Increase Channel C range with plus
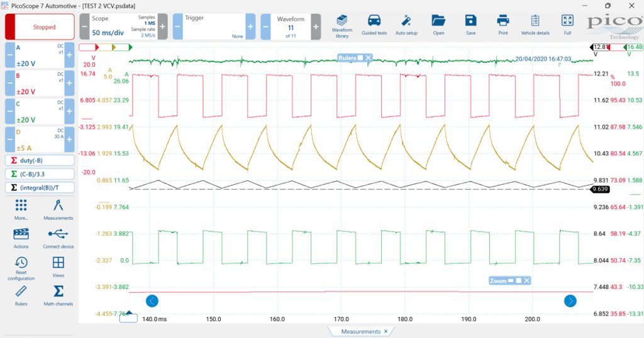 coord(69,111)
